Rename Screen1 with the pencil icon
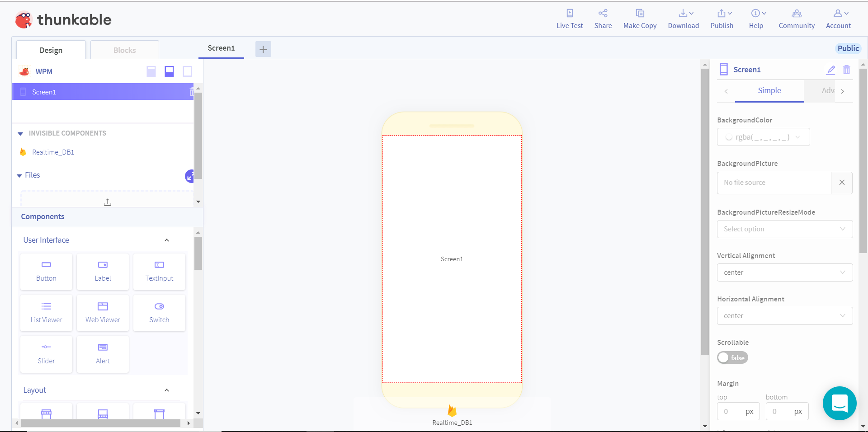The width and height of the screenshot is (868, 432). click(831, 70)
